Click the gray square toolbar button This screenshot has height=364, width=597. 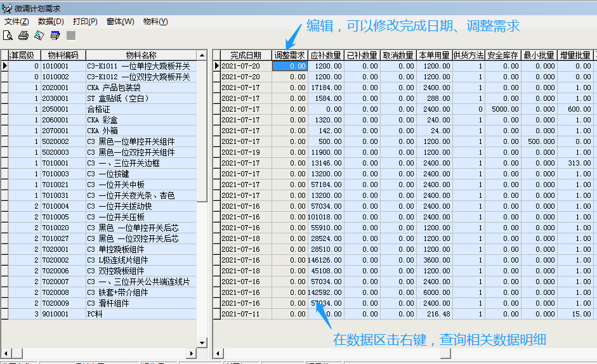pyautogui.click(x=71, y=35)
